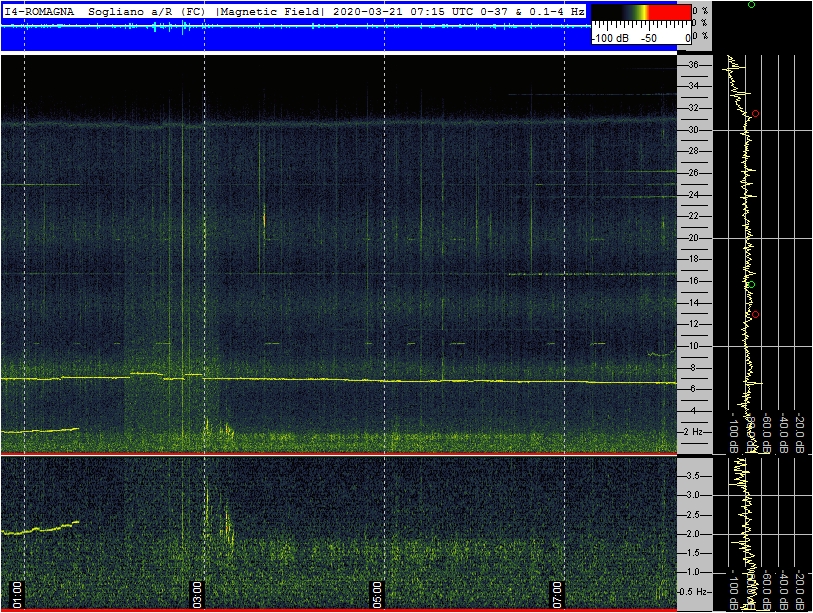Click the 24 Hz frequency axis label
Viewport: 813px width, 613px height.
pos(693,194)
